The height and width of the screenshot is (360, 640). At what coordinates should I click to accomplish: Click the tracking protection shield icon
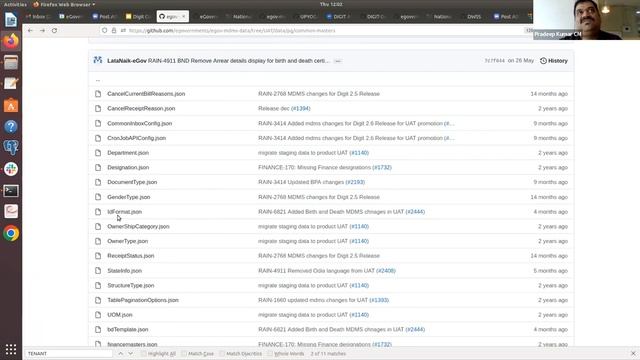(x=105, y=31)
